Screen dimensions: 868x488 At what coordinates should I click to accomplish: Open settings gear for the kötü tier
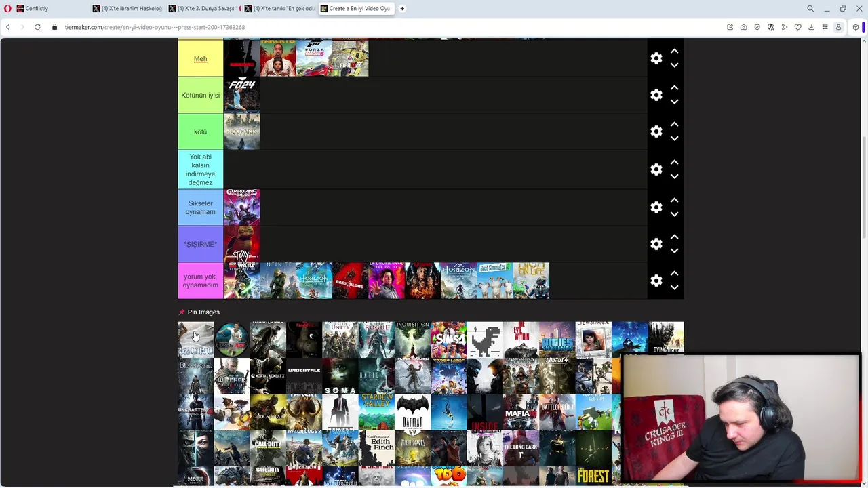coord(656,131)
